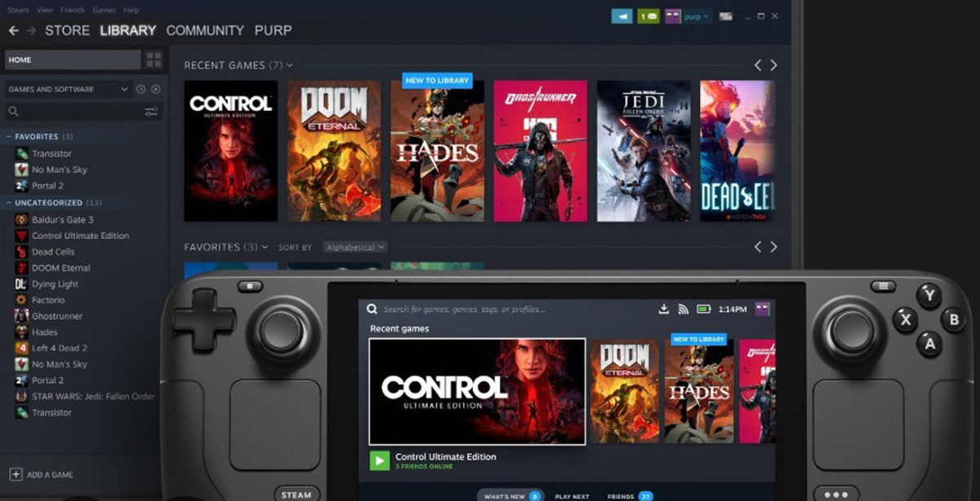Open the Hades cover on the Deck screen
This screenshot has width=980, height=501.
click(x=698, y=392)
